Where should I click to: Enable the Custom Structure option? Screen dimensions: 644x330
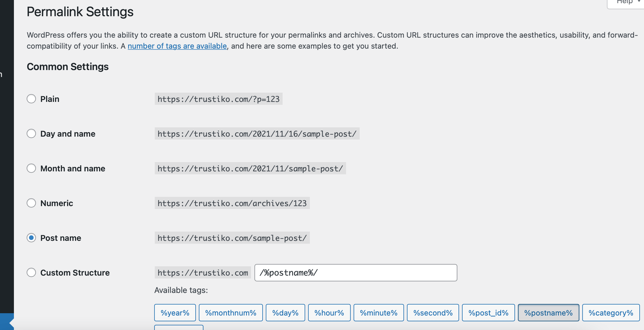tap(31, 272)
